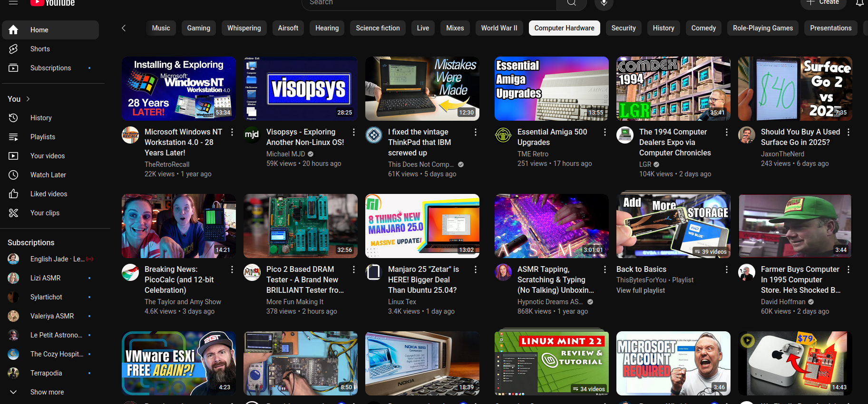Focus the Search input field
Screen dimensions: 868x404
pyautogui.click(x=429, y=3)
